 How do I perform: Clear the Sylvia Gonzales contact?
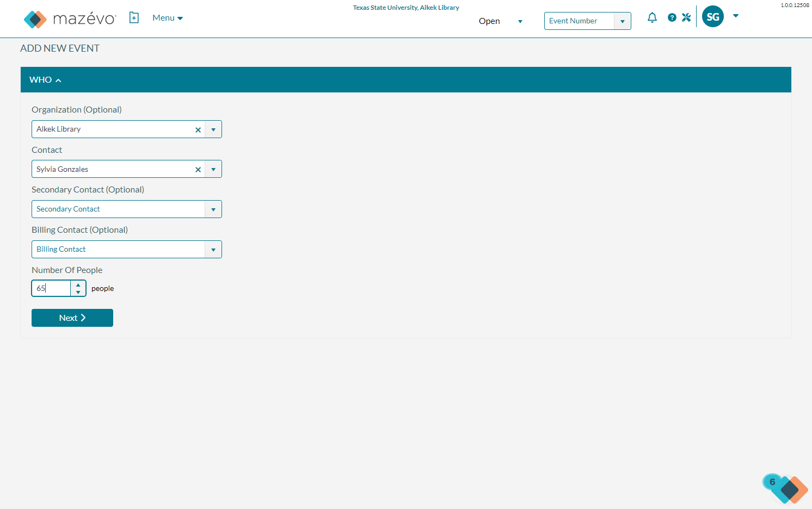click(x=198, y=170)
